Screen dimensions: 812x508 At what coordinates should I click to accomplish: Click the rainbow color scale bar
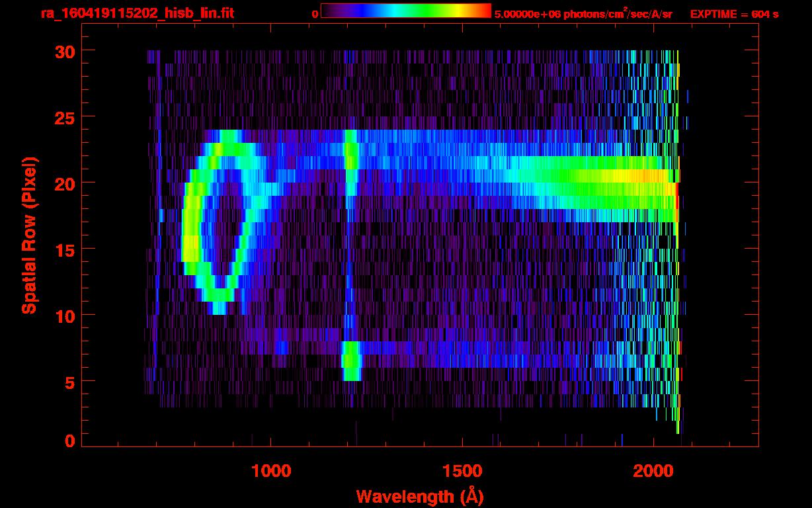point(405,11)
